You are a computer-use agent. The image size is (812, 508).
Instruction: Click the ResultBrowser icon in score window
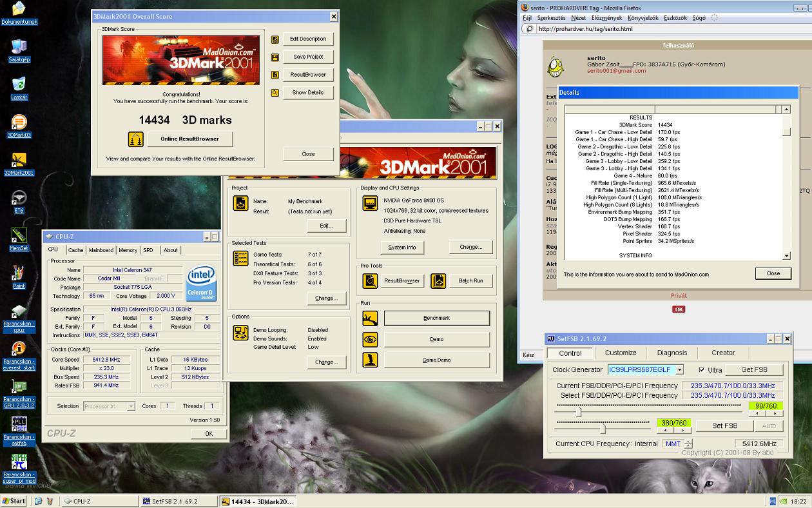[275, 75]
